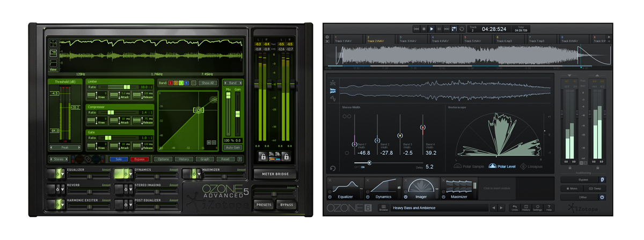Toggle power on Ozone 5 Reverb module
The width and height of the screenshot is (644, 240).
tap(57, 189)
